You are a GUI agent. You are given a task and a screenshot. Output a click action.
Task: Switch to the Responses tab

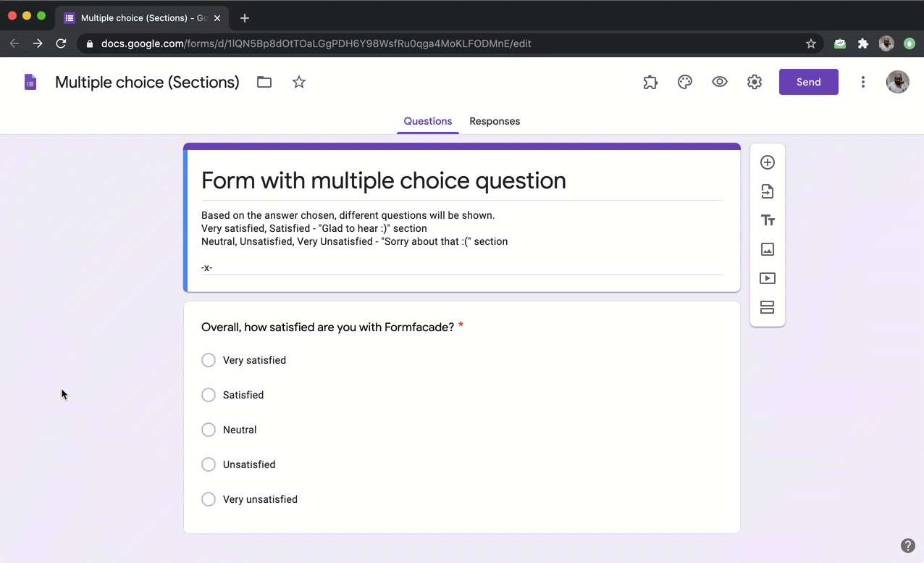tap(495, 121)
